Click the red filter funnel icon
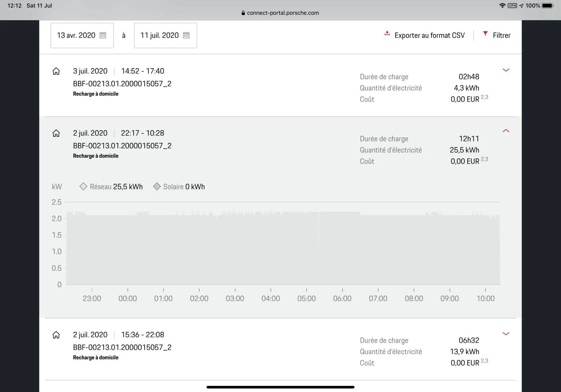Screen dimensions: 561x392 coord(485,34)
